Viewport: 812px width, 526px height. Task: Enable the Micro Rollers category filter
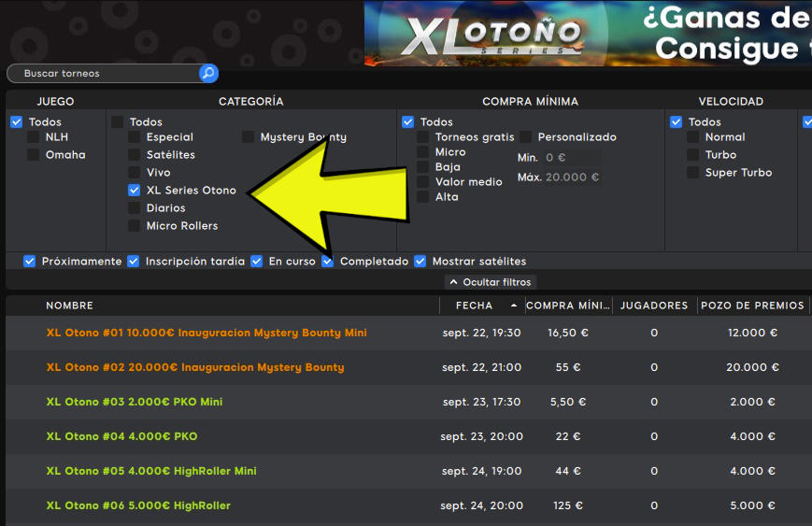click(x=135, y=226)
